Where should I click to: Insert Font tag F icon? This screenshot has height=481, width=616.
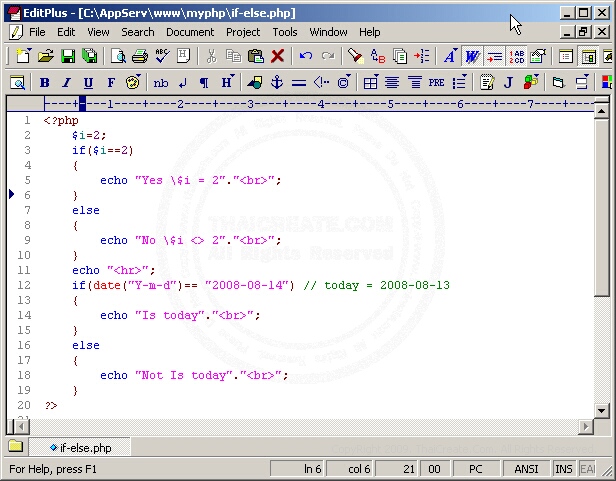tap(111, 83)
